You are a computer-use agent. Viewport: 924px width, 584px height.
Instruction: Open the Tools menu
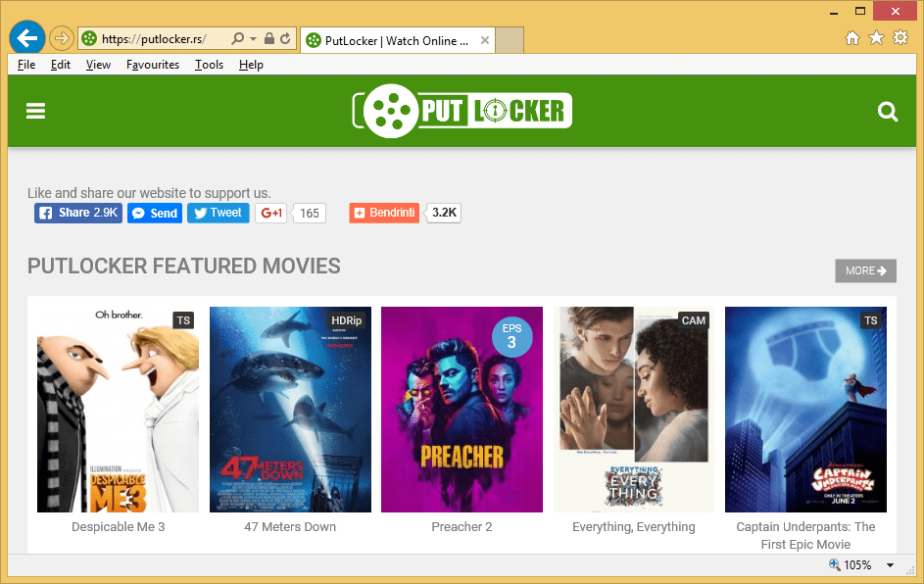[x=209, y=64]
